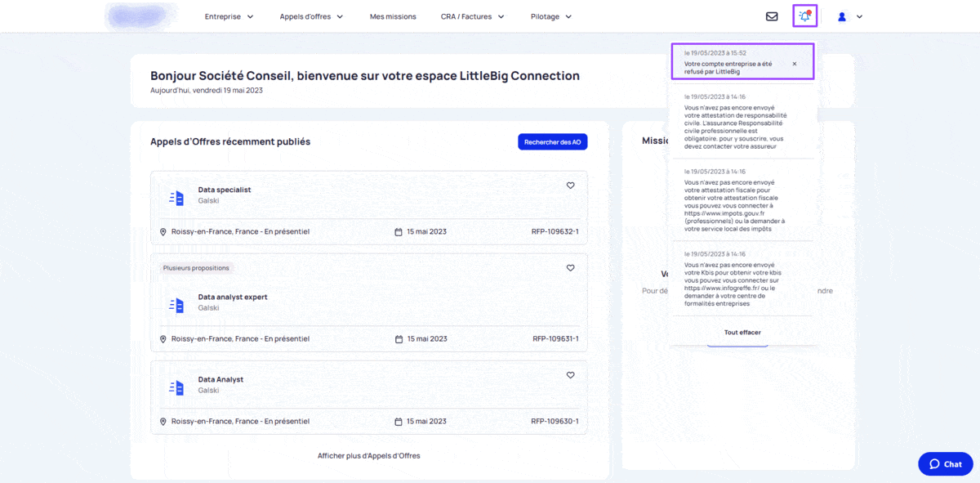The height and width of the screenshot is (483, 980).
Task: Open the user profile avatar icon
Action: point(842,16)
